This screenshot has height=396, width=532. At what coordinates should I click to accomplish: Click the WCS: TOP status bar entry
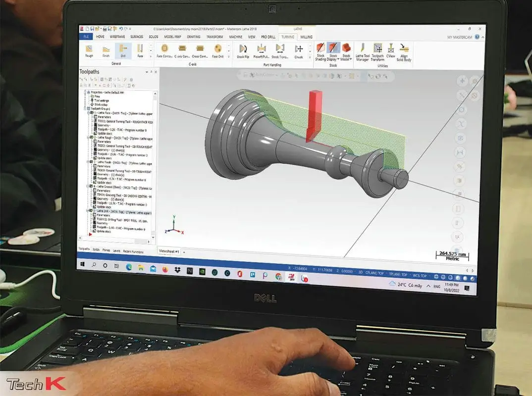(x=420, y=276)
